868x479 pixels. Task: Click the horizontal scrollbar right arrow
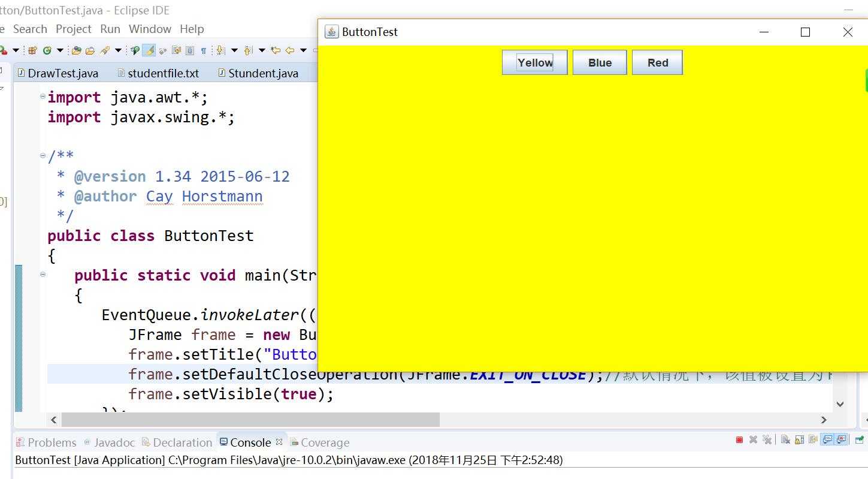(x=824, y=420)
